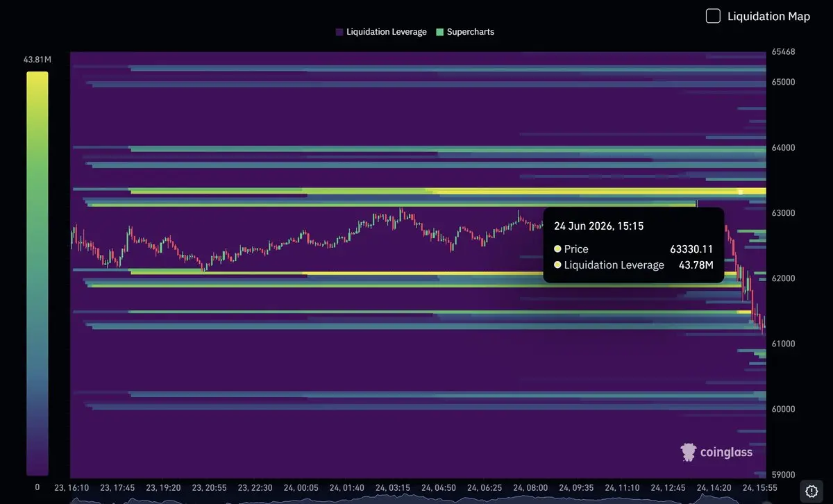Click the 24, 12:45 time axis label

668,488
